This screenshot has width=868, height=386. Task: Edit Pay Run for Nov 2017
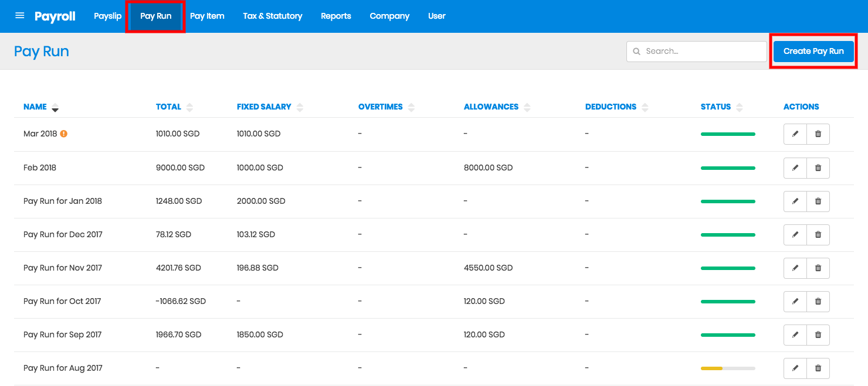pyautogui.click(x=795, y=268)
